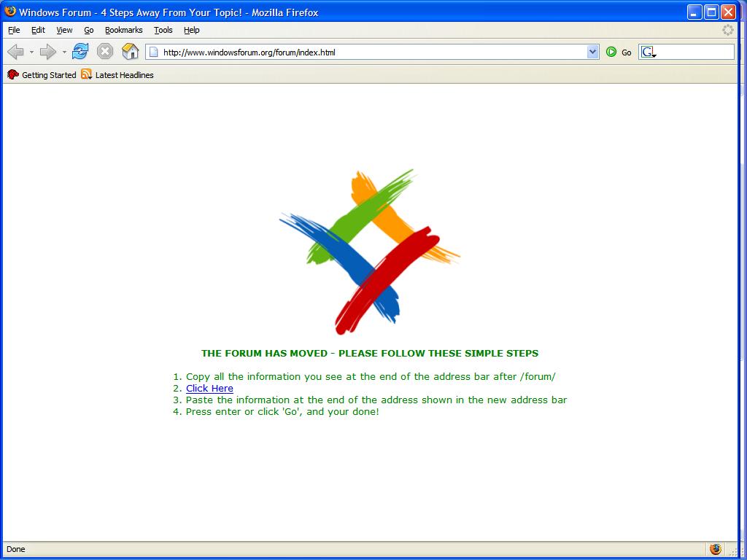The height and width of the screenshot is (560, 747).
Task: Follow the Click Here link
Action: 209,388
